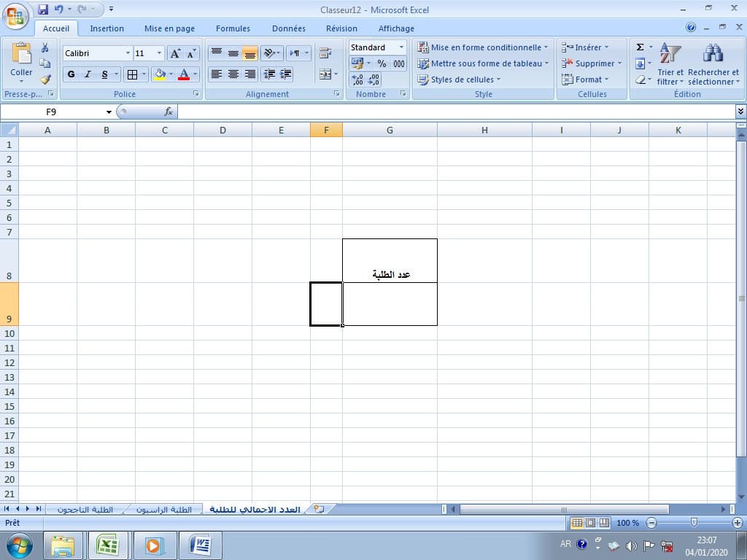The image size is (747, 560).
Task: Increase font size with large A
Action: tap(175, 53)
